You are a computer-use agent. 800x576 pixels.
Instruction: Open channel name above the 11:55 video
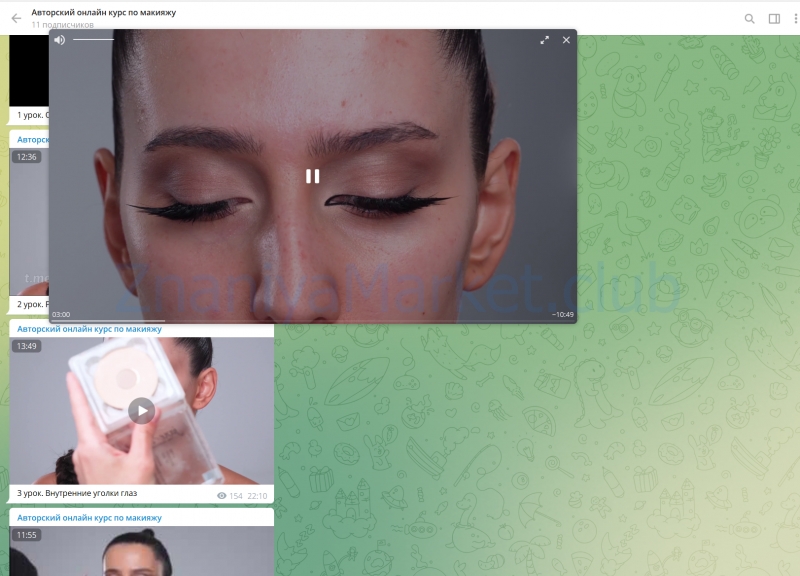point(89,518)
